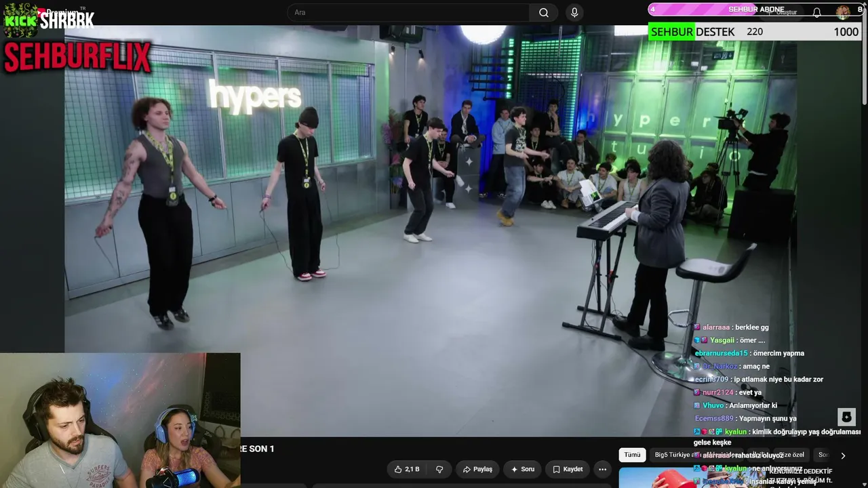Click the video player to pause playback
The width and height of the screenshot is (868, 488).
(431, 230)
